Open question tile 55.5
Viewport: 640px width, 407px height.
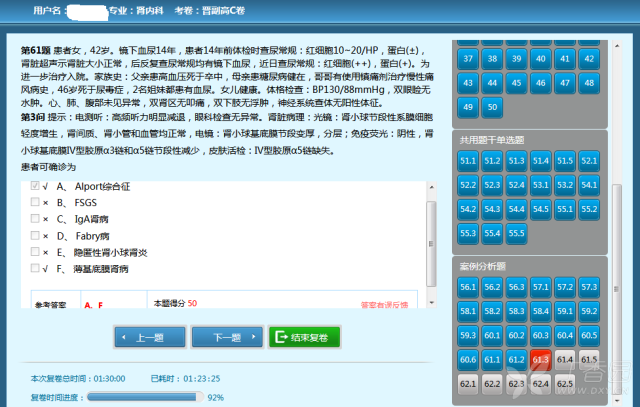point(516,232)
